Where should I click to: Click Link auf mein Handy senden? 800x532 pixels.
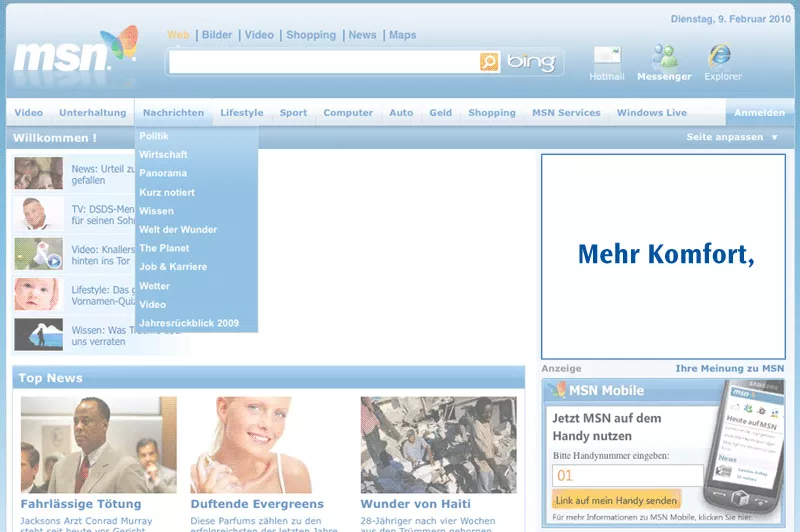(x=616, y=500)
